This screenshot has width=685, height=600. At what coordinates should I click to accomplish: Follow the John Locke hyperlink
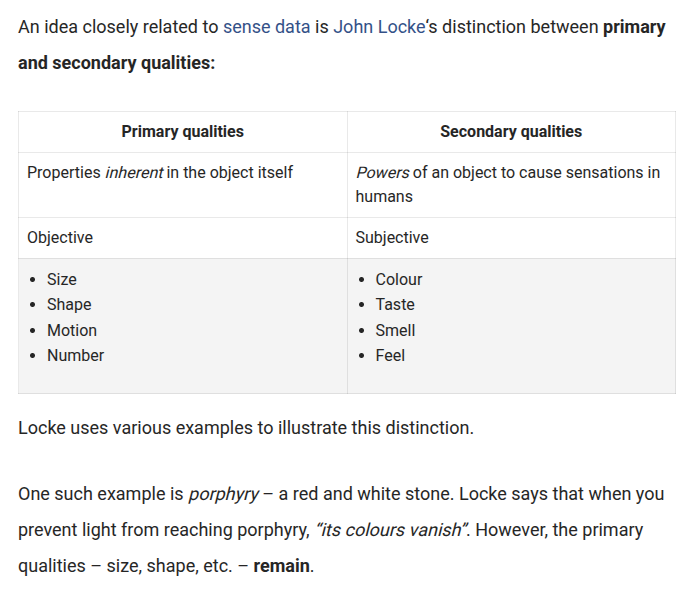pos(379,27)
